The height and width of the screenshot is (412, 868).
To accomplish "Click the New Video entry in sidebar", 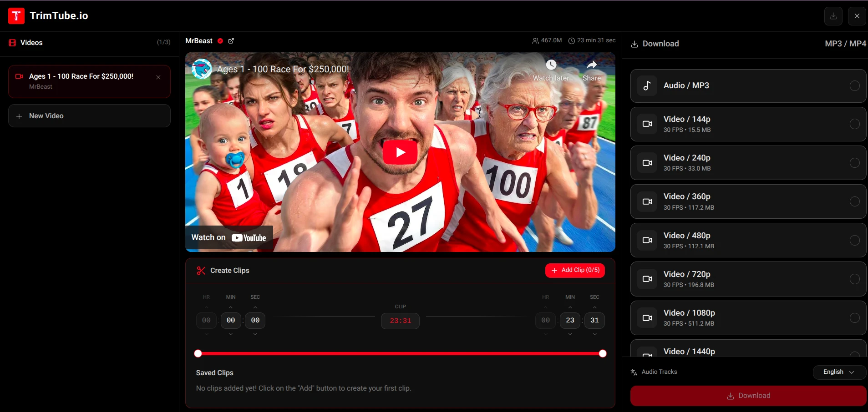I will (x=89, y=116).
